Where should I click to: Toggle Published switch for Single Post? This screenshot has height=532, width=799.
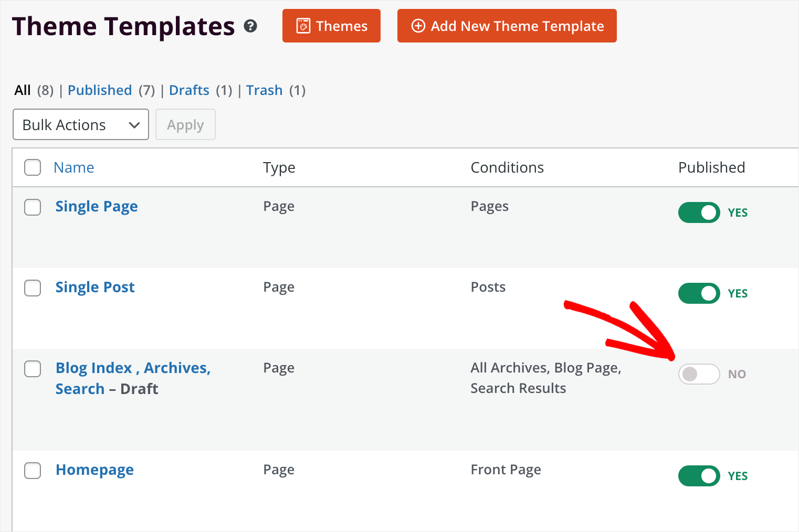tap(699, 293)
